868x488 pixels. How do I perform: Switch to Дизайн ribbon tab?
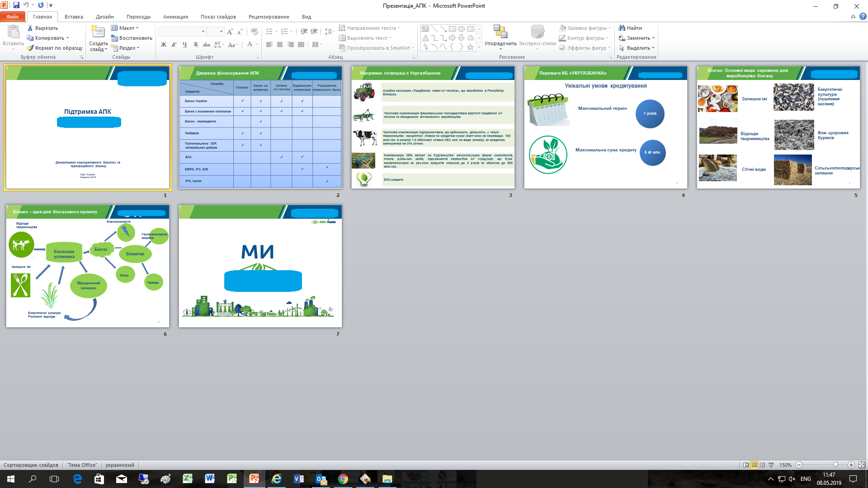(x=104, y=17)
